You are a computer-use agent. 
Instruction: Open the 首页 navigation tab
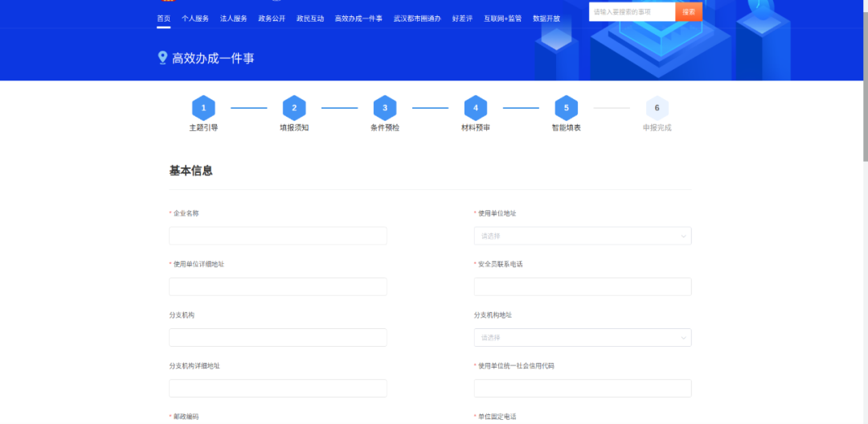[164, 19]
